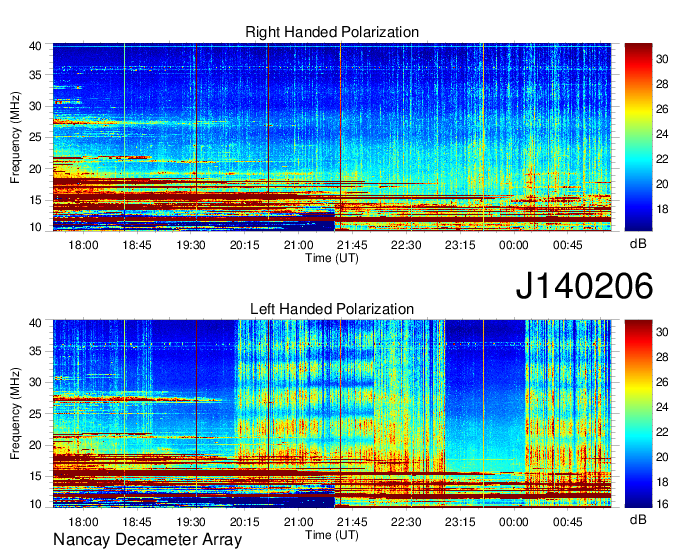This screenshot has height=552, width=680.
Task: Click 19:30 tick on Left Handed time axis
Action: (x=191, y=522)
